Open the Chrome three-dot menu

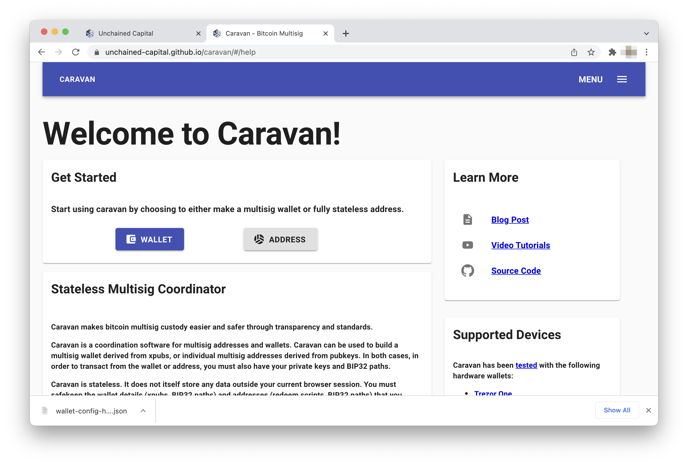(x=646, y=52)
